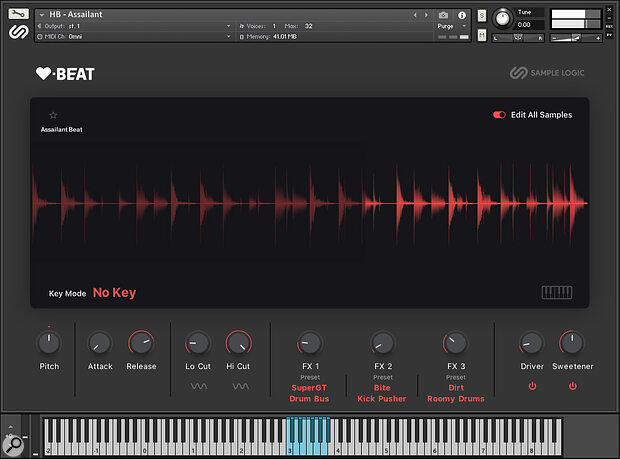This screenshot has height=459, width=620.
Task: Adjust the Tune knob
Action: click(x=503, y=18)
